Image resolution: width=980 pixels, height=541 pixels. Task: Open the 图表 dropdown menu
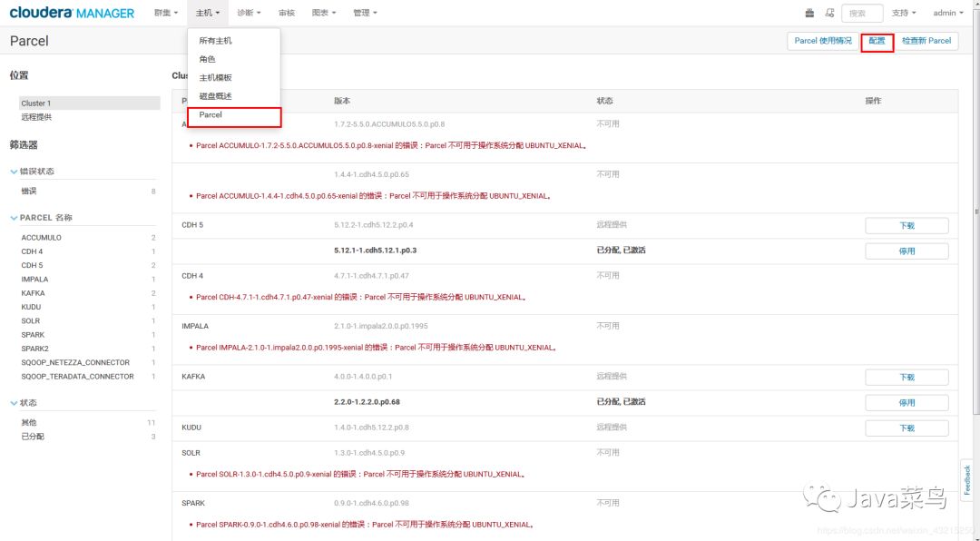click(324, 13)
